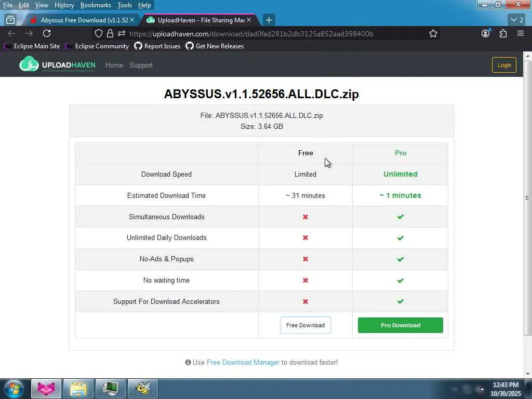Open Get New Releases bookmark
Viewport: 532px width, 399px height.
coord(215,46)
